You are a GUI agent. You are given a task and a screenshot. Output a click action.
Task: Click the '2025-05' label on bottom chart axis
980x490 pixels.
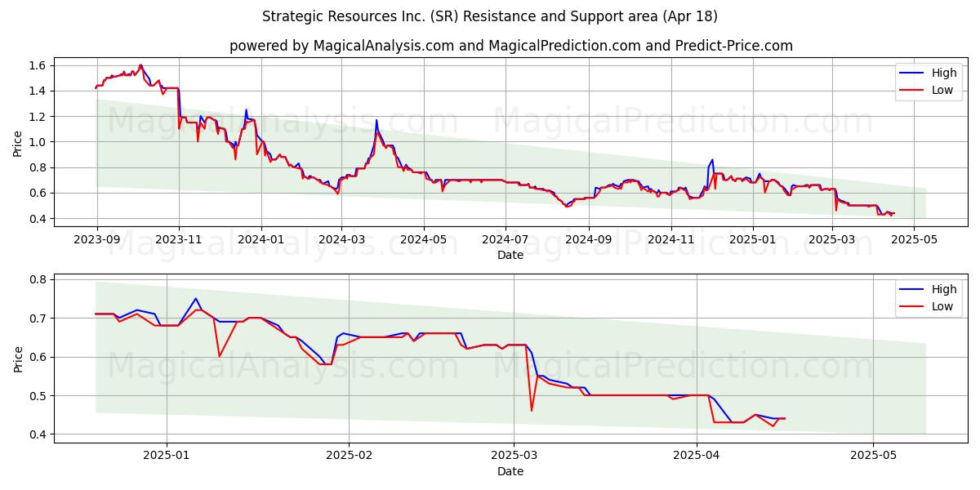(874, 457)
